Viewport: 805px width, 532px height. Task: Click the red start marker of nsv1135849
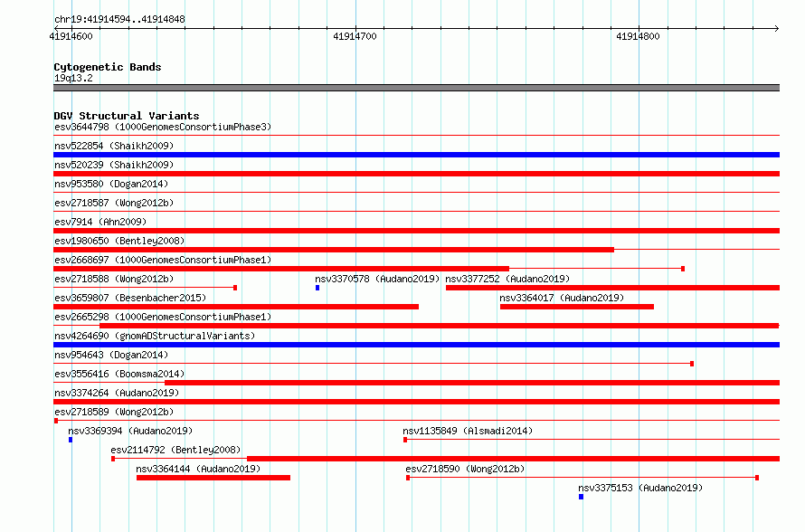click(x=405, y=440)
